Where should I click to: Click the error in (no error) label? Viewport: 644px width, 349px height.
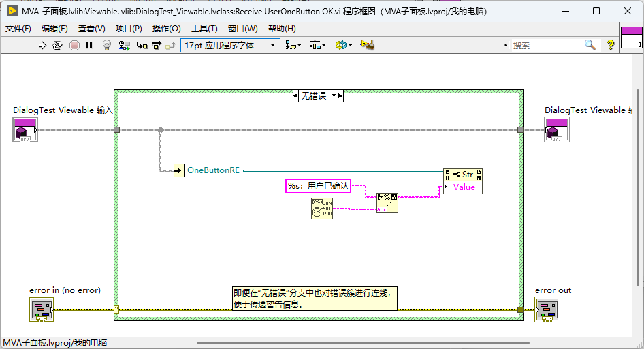pos(65,290)
